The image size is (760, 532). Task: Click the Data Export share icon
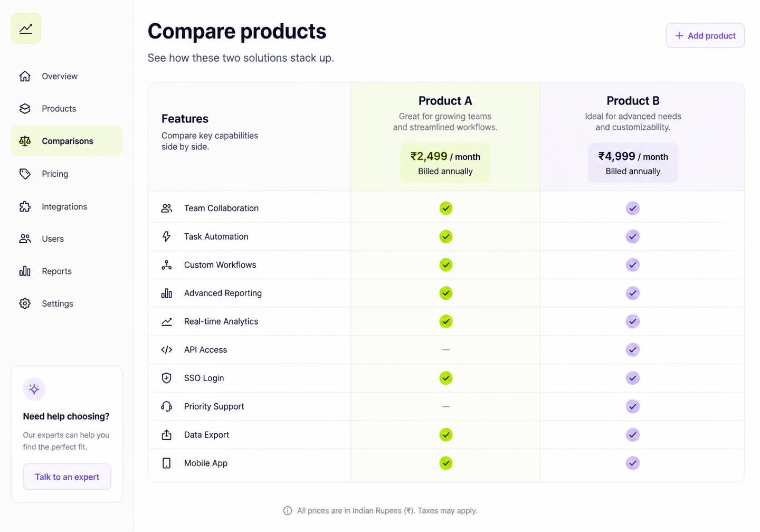pyautogui.click(x=167, y=435)
